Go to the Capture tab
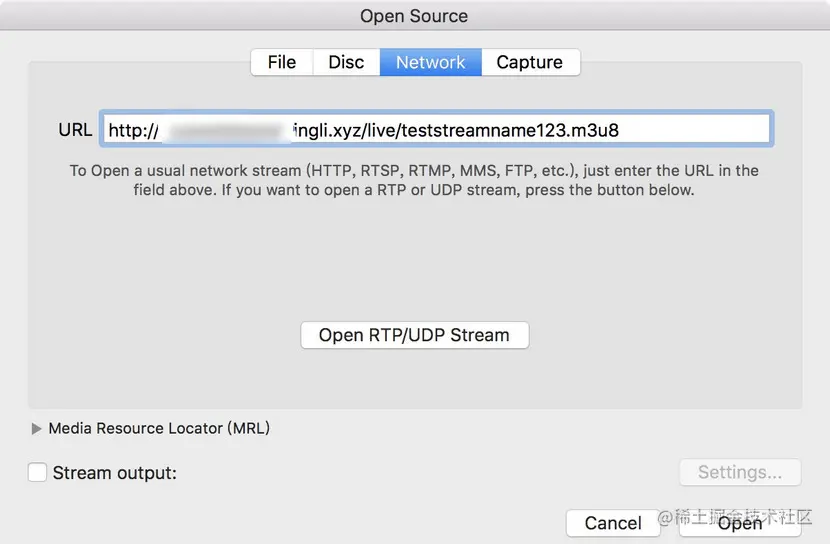This screenshot has width=830, height=544. (x=529, y=62)
